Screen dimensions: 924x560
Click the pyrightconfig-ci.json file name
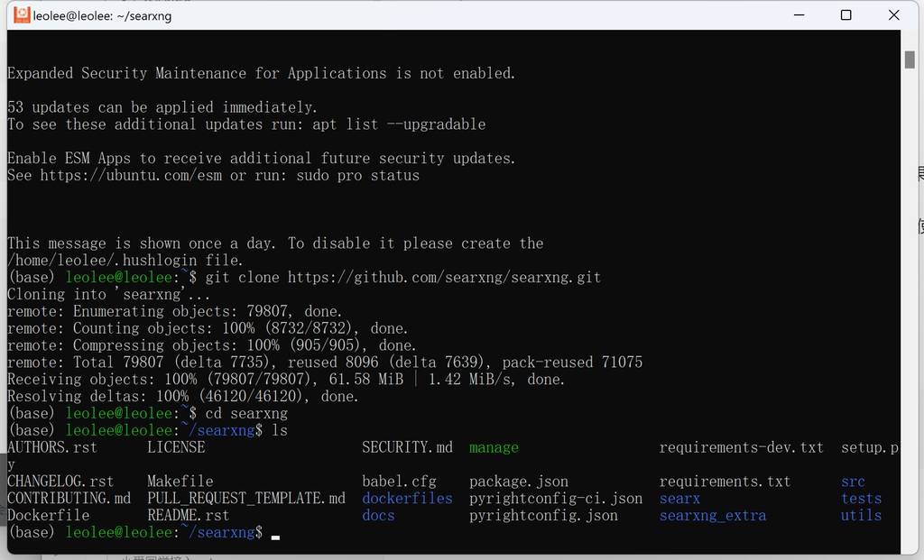point(556,499)
